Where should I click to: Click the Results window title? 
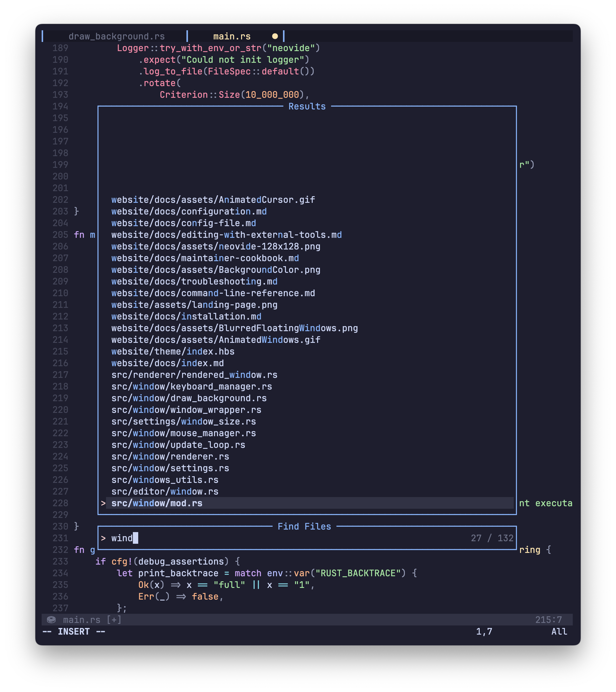[x=307, y=106]
